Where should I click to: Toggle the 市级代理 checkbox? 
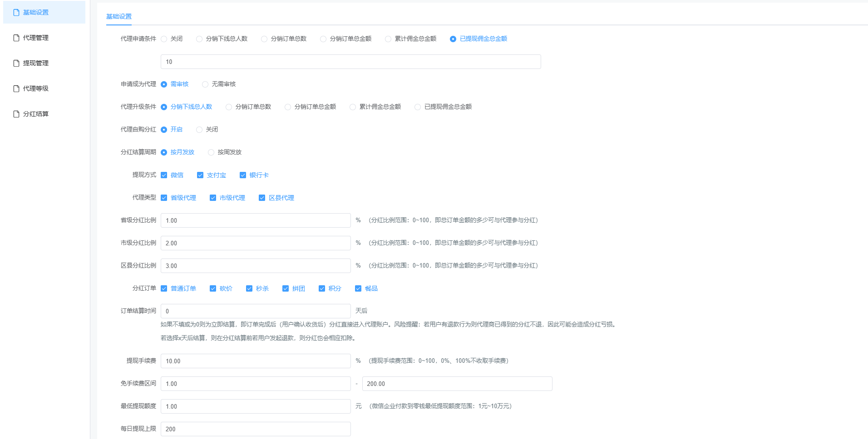click(x=213, y=198)
